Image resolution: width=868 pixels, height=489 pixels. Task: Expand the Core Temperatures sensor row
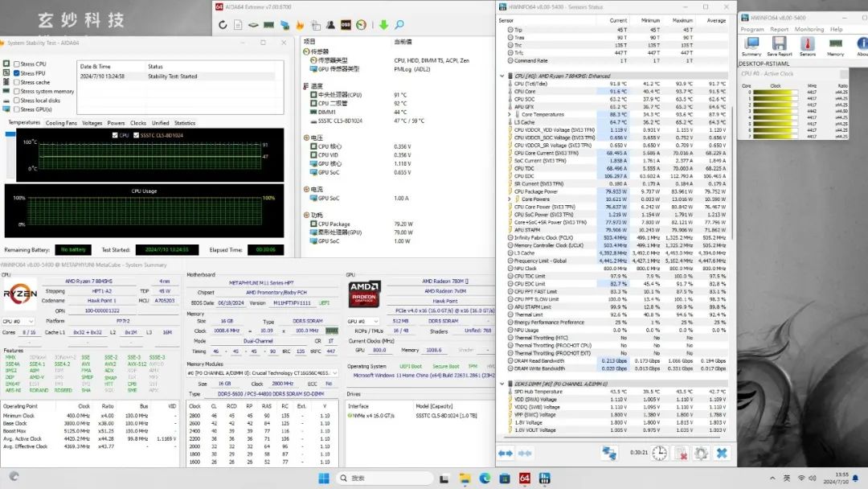coord(510,114)
